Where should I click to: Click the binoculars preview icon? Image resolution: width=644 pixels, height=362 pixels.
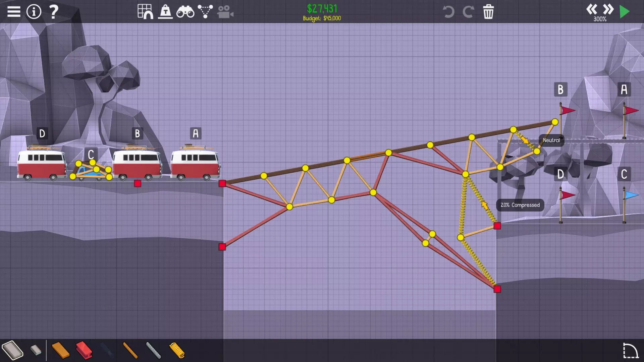(x=185, y=12)
